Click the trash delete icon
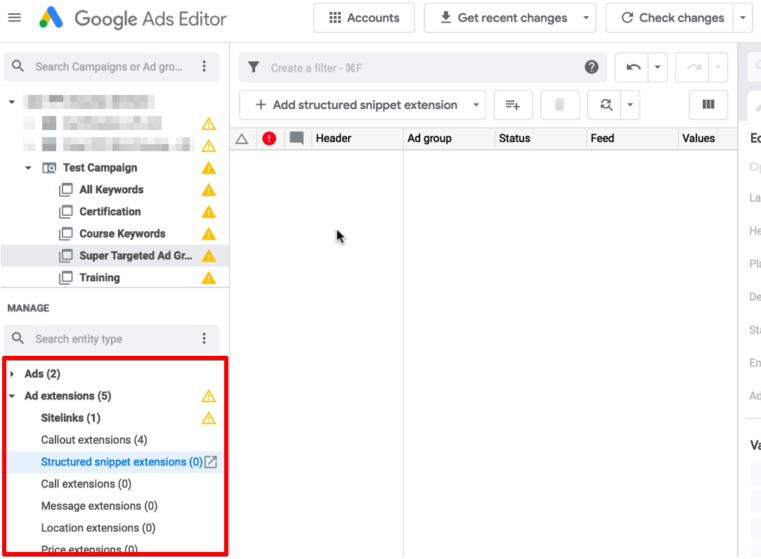761x559 pixels. (x=560, y=105)
